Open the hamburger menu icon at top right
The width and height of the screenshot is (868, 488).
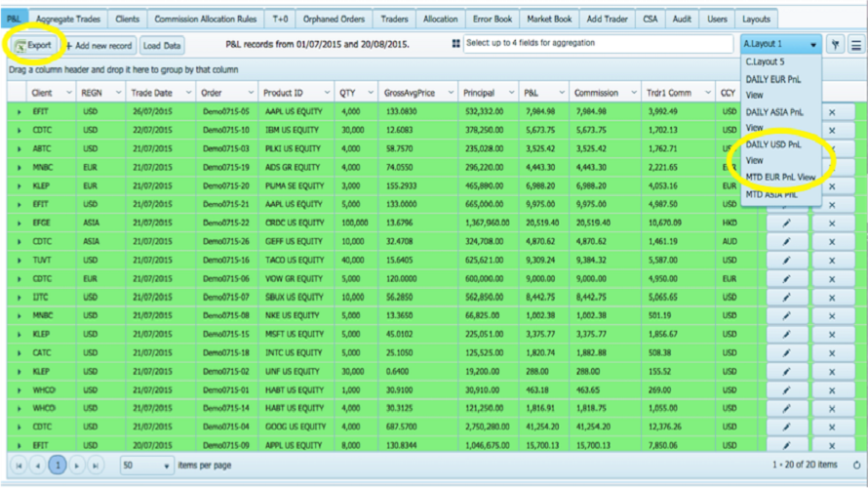[856, 44]
